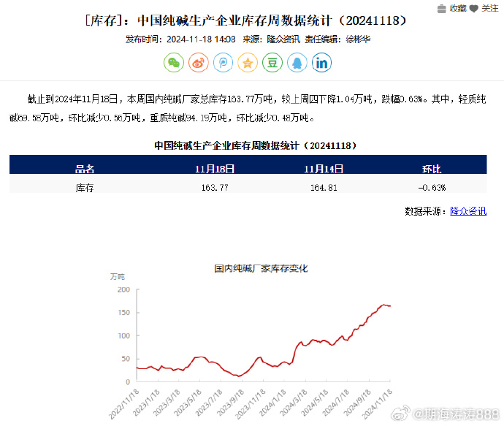Click the editor name 徐彬华

(358, 39)
